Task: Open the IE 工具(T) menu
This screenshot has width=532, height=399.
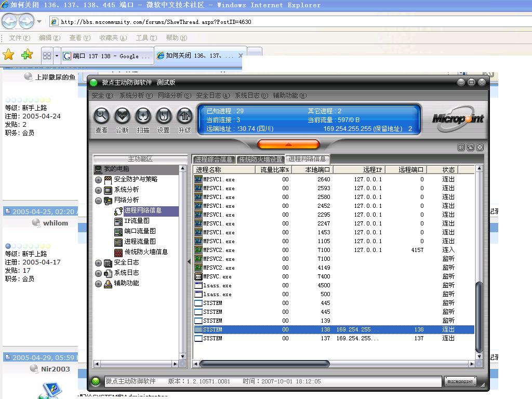Action: tap(147, 37)
